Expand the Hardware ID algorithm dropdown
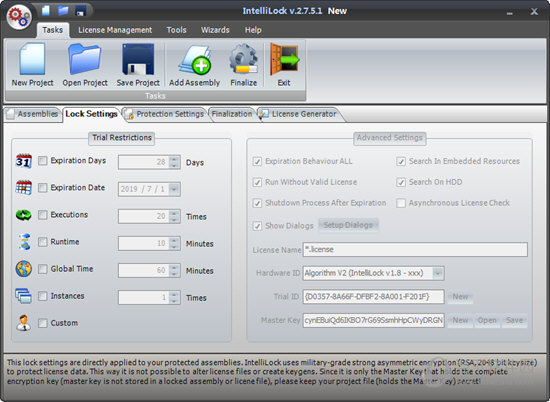This screenshot has width=550, height=402. [438, 273]
